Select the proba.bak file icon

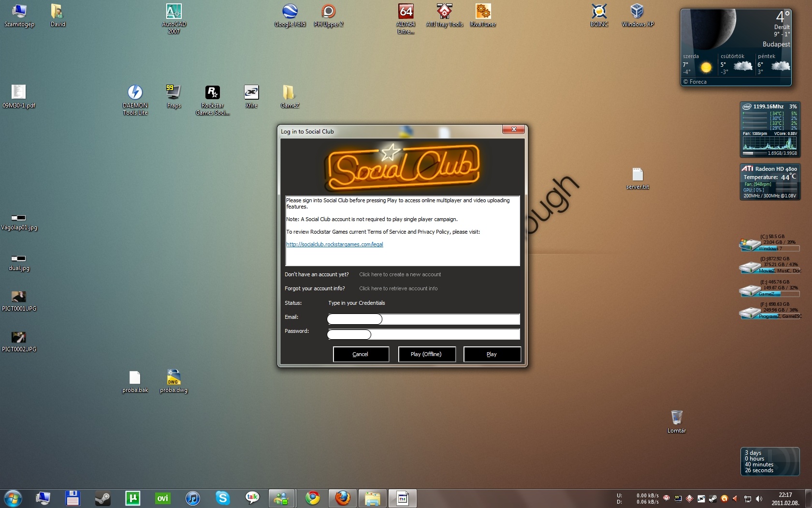tap(135, 382)
